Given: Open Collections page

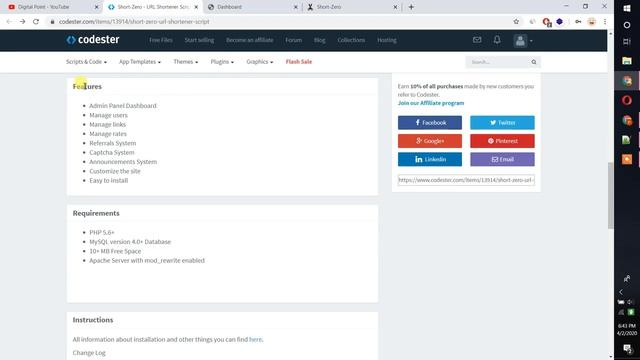Looking at the screenshot, I should tap(351, 40).
